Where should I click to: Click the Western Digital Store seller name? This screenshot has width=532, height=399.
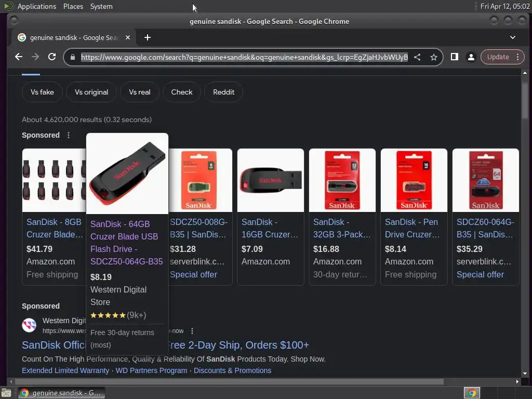pos(118,296)
